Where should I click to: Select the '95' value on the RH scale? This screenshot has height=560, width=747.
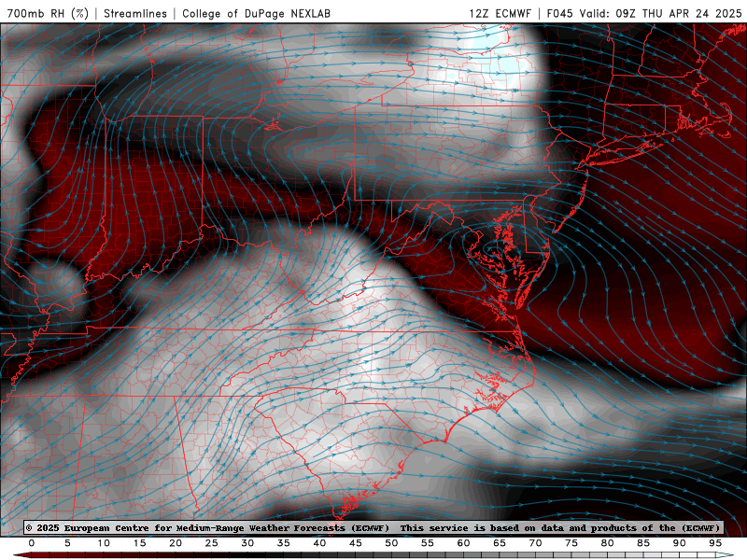715,543
